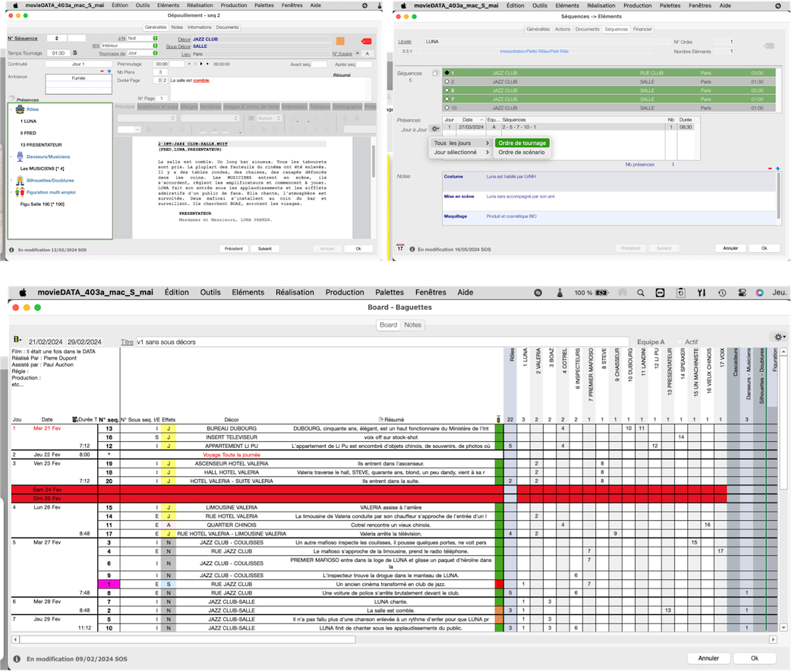Open the gear menu in Board window
Image resolution: width=792 pixels, height=672 pixels.
coord(778,336)
